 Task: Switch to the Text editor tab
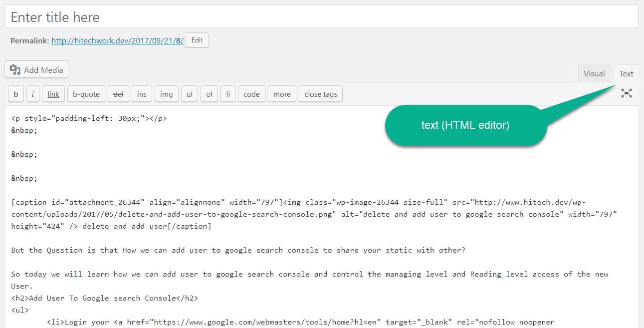tap(626, 73)
